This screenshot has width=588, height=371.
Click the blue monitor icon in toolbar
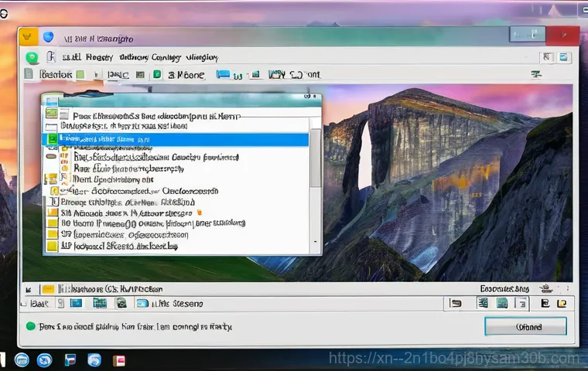pos(224,75)
